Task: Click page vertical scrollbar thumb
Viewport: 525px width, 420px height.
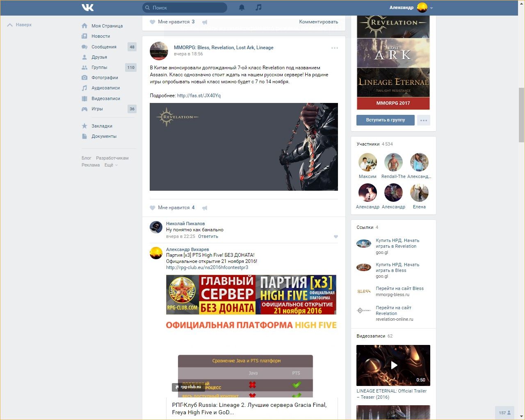Action: click(521, 115)
